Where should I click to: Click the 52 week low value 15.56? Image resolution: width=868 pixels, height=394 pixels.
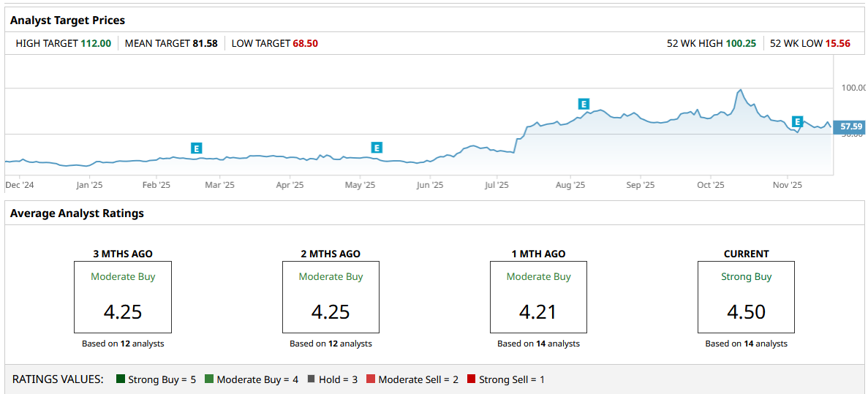pyautogui.click(x=837, y=43)
